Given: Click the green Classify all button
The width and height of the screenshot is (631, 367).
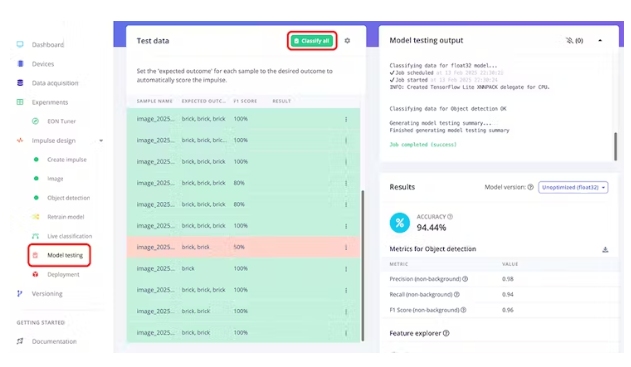Looking at the screenshot, I should [x=312, y=41].
